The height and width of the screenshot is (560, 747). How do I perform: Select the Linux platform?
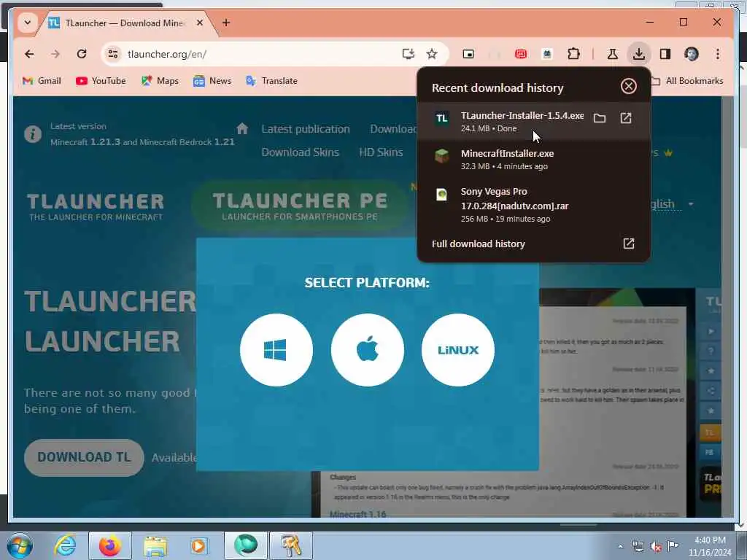click(x=458, y=350)
